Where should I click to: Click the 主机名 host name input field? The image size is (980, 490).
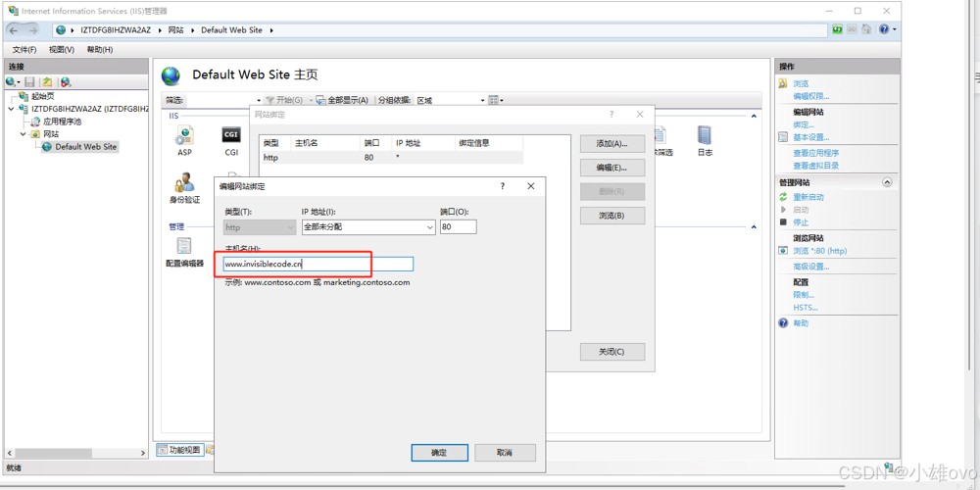pos(318,265)
